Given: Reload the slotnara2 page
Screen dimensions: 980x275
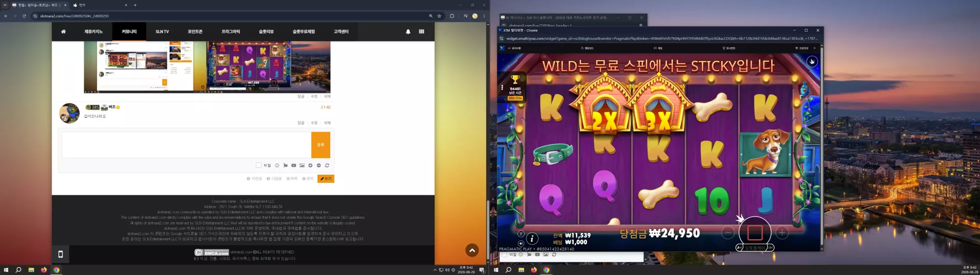Looking at the screenshot, I should 24,16.
